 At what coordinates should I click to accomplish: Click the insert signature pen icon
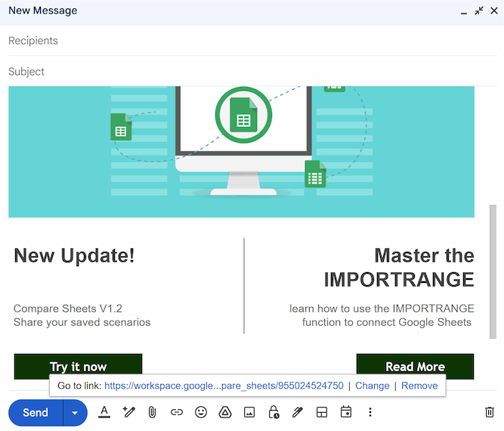(297, 412)
